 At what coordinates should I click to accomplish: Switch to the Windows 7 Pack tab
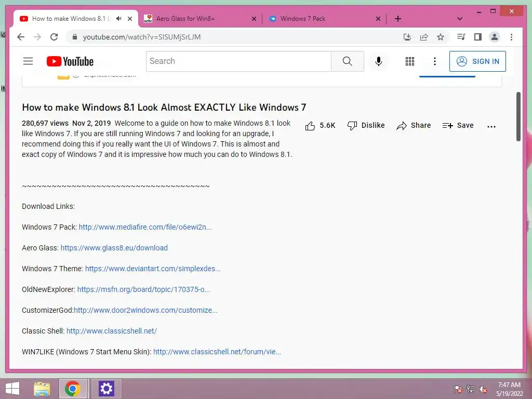[322, 19]
